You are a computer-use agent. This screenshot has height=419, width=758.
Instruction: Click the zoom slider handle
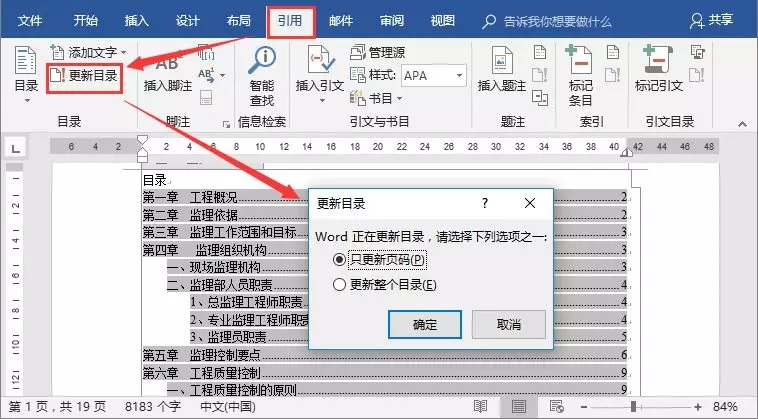(633, 407)
